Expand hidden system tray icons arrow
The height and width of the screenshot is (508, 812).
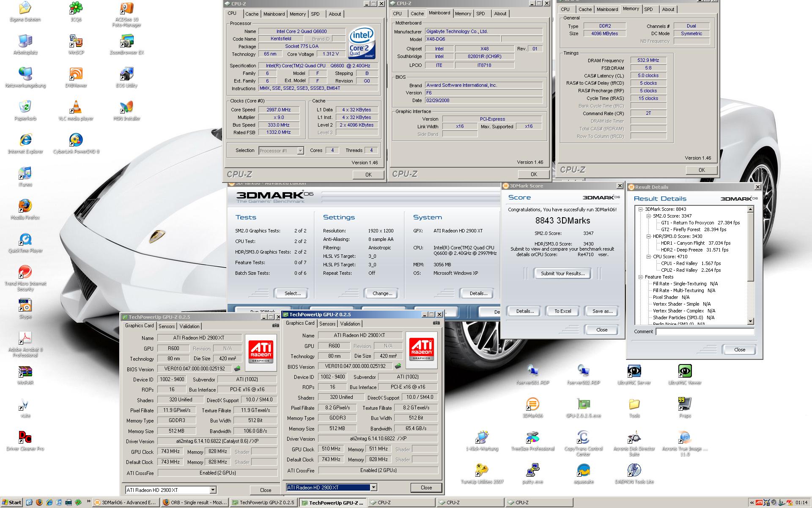pyautogui.click(x=752, y=502)
